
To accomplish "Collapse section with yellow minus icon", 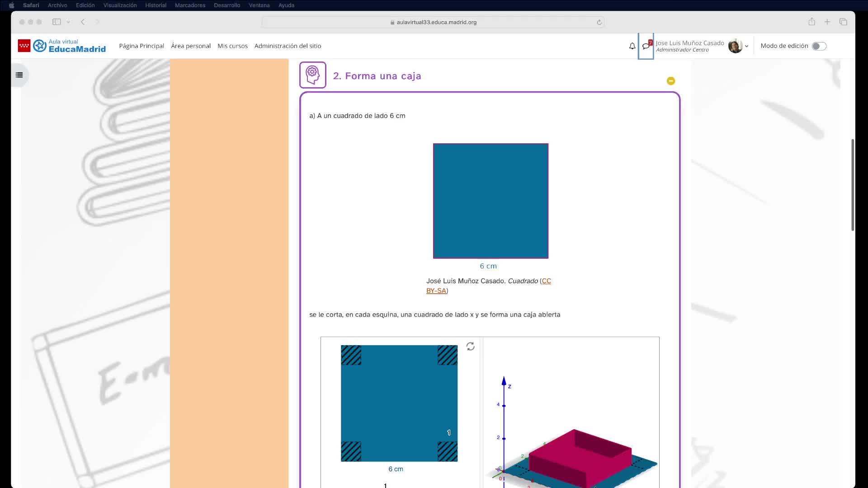I will pos(671,81).
